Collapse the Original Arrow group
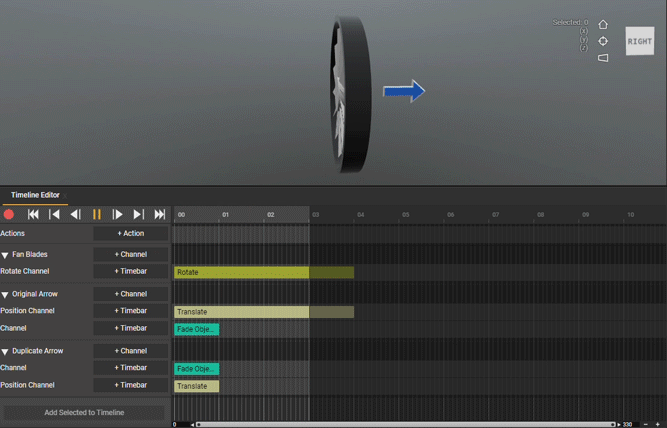This screenshot has width=667, height=428. click(5, 295)
